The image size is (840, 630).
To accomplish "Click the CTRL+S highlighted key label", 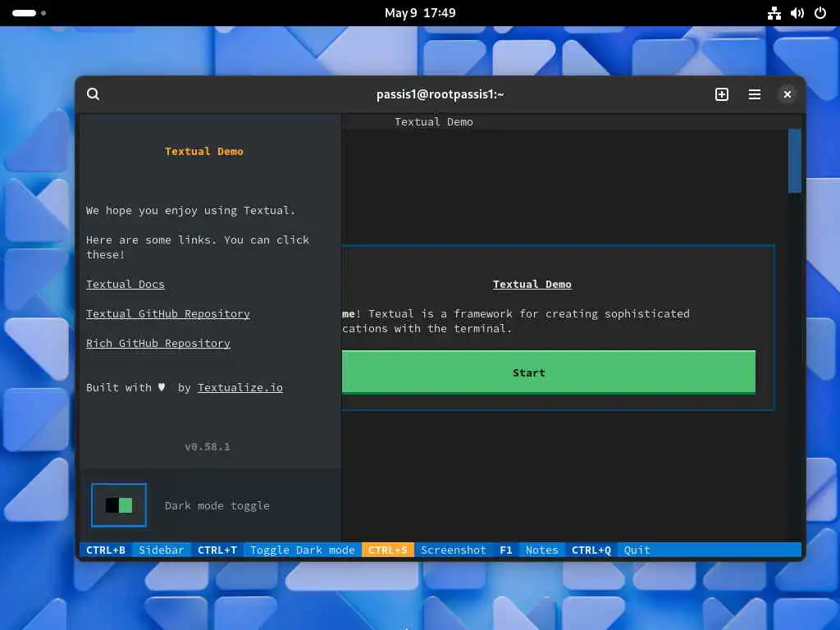I will [x=387, y=550].
